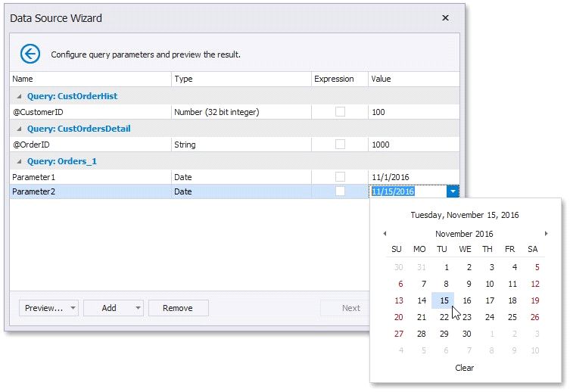The image size is (570, 392).
Task: Select November 22 in the calendar
Action: 444,317
